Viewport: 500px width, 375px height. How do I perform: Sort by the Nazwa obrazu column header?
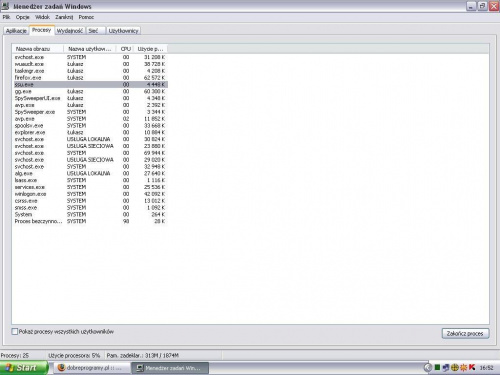38,49
